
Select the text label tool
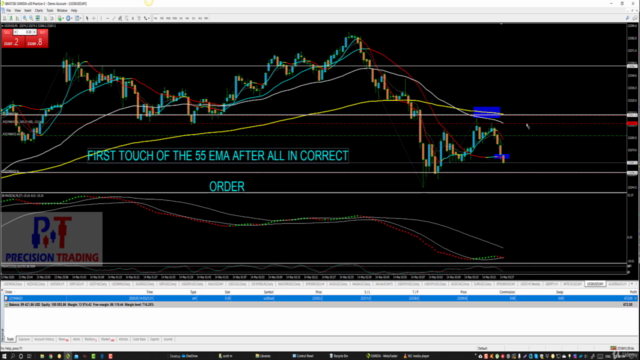pyautogui.click(x=139, y=18)
